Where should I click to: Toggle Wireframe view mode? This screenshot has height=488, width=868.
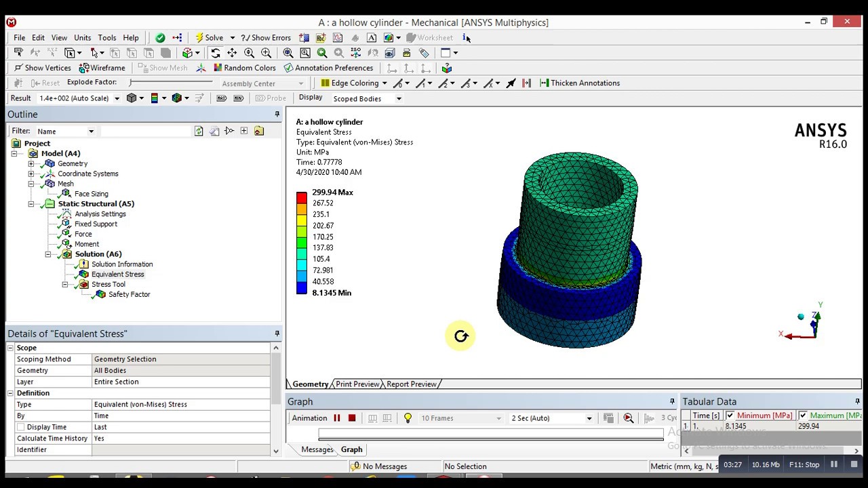point(102,68)
